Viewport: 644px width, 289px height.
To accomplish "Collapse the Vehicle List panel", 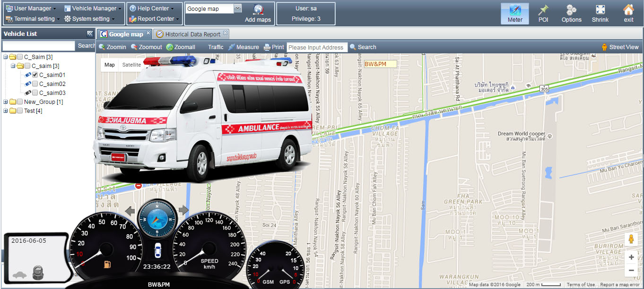I will coord(90,34).
